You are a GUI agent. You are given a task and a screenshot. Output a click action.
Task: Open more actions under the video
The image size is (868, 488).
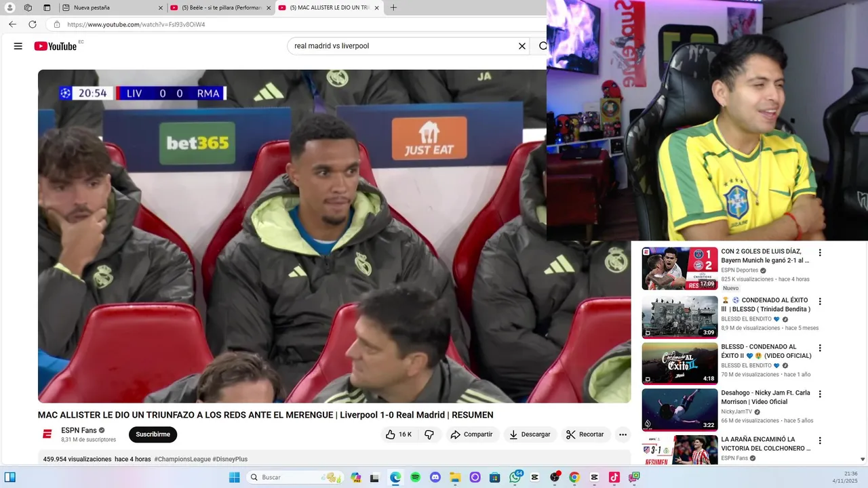point(623,434)
